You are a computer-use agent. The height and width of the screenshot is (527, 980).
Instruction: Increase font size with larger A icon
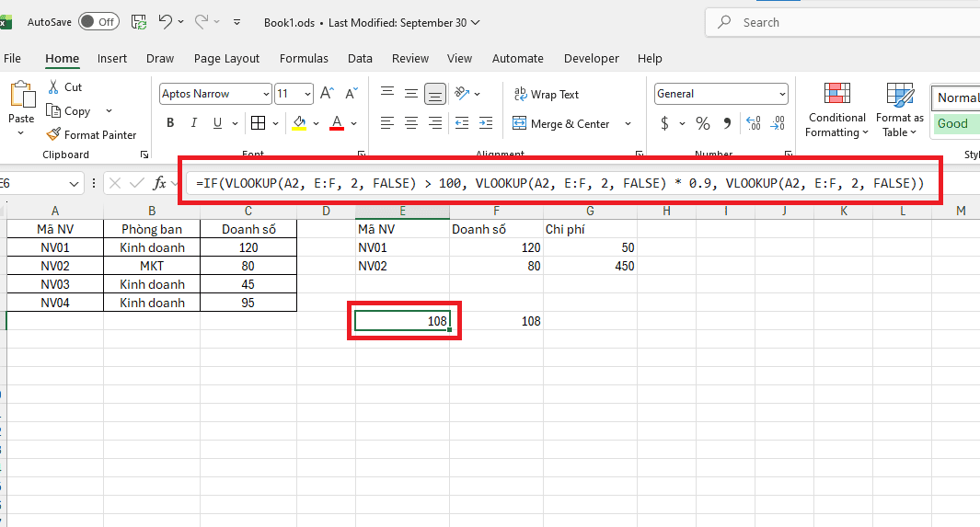point(327,93)
